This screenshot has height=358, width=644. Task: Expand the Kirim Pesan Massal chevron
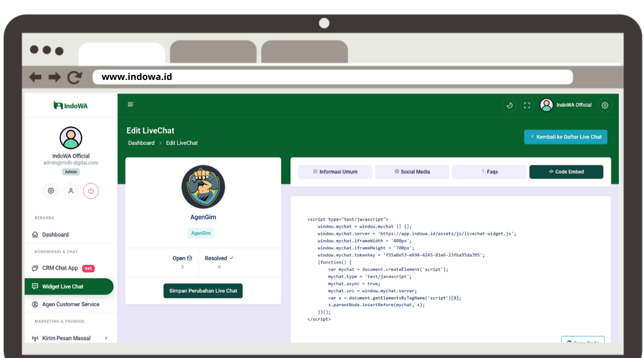[x=106, y=338]
